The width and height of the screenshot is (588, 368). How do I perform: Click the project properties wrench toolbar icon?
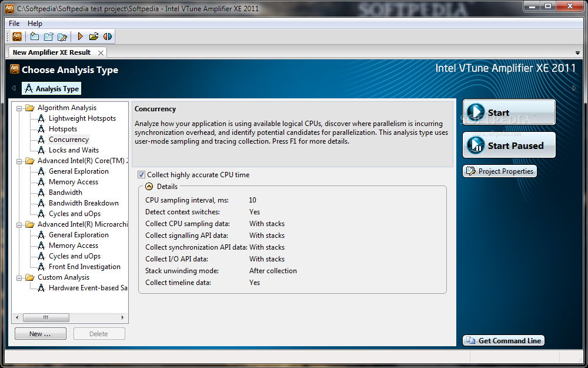[62, 37]
